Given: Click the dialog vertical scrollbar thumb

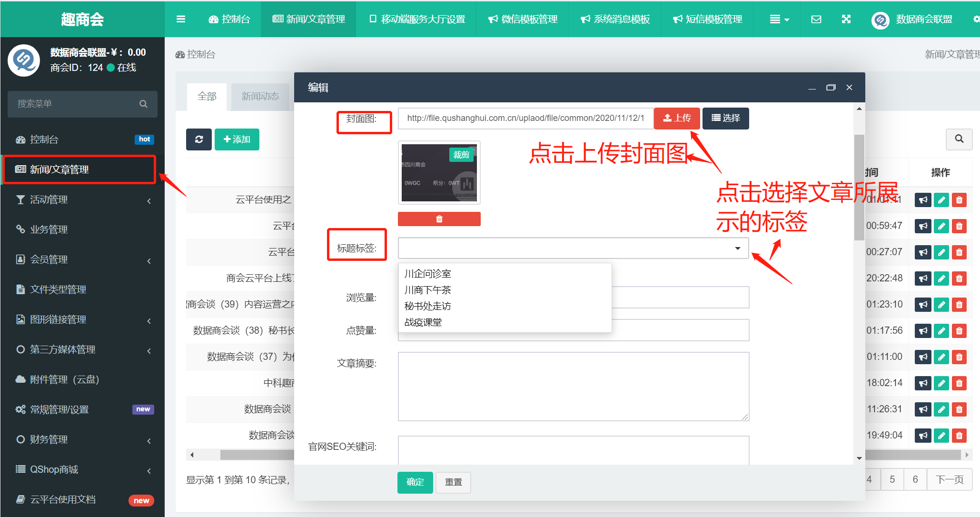Looking at the screenshot, I should (x=859, y=187).
